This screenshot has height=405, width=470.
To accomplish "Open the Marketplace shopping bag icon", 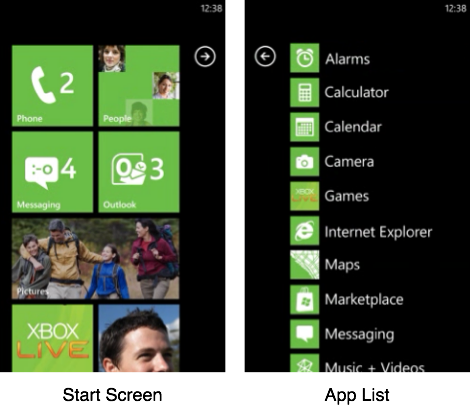I will point(304,300).
